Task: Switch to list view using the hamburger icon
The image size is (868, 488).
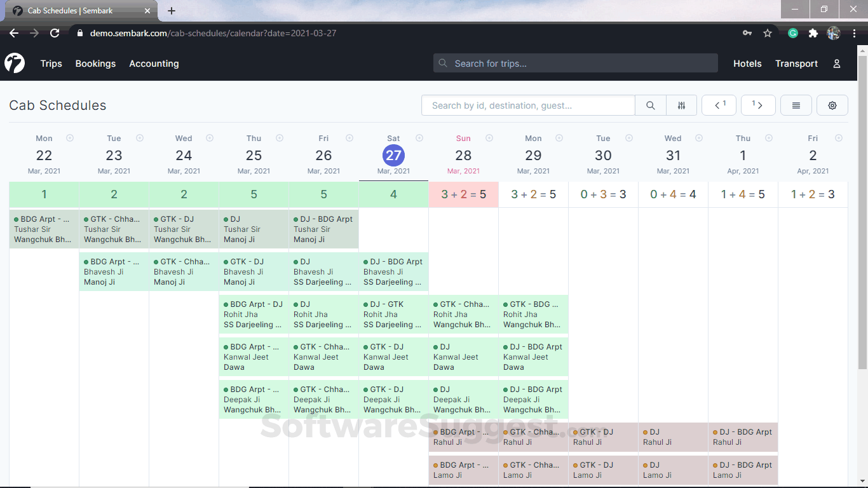Action: point(796,105)
